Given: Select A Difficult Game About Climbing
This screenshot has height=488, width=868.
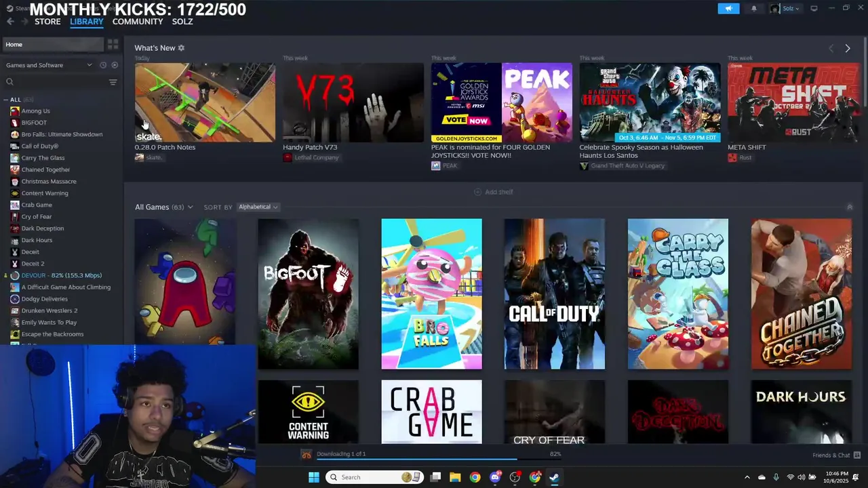Looking at the screenshot, I should tap(66, 287).
